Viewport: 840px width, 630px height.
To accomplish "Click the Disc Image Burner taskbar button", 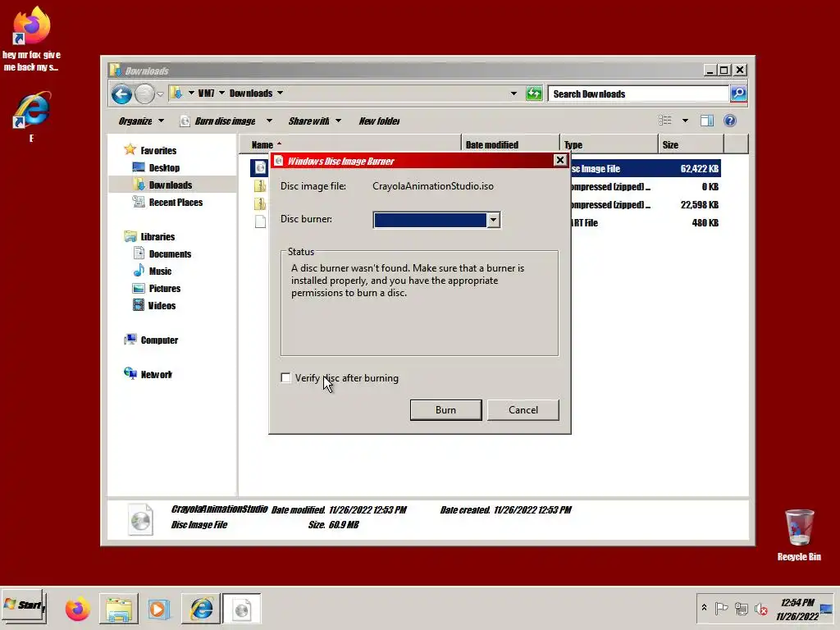I will 242,609.
